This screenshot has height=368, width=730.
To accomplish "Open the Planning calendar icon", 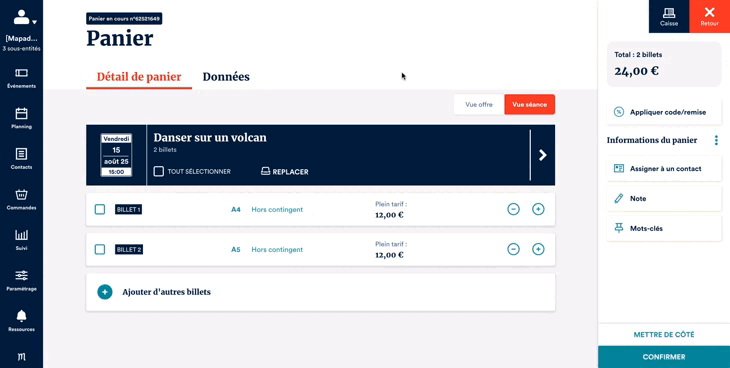I will point(21,113).
